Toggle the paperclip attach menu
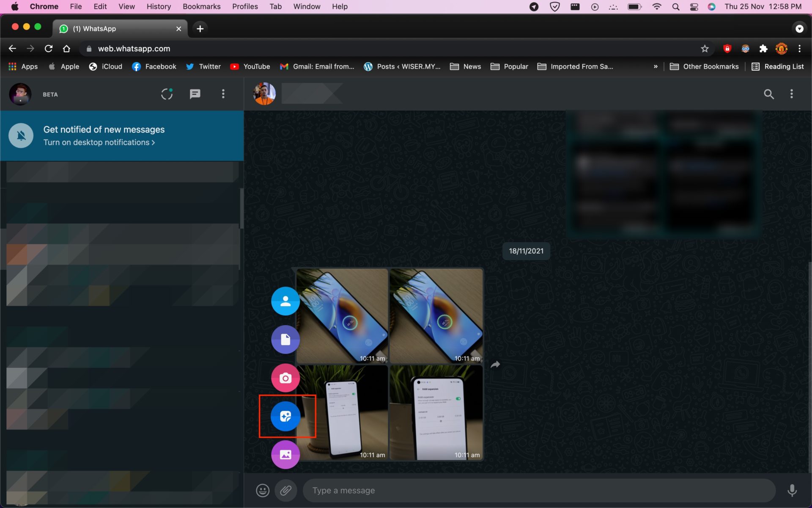Screen dimensions: 812x508 pyautogui.click(x=286, y=490)
